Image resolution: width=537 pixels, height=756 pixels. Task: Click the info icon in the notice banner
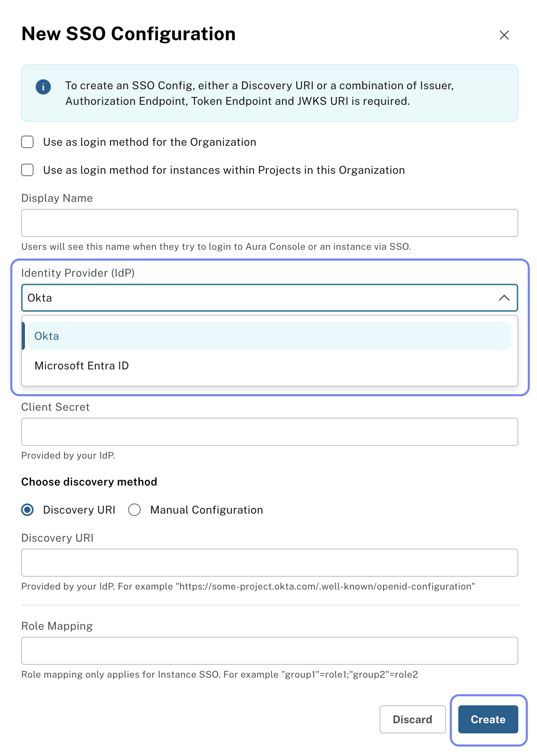[x=43, y=87]
